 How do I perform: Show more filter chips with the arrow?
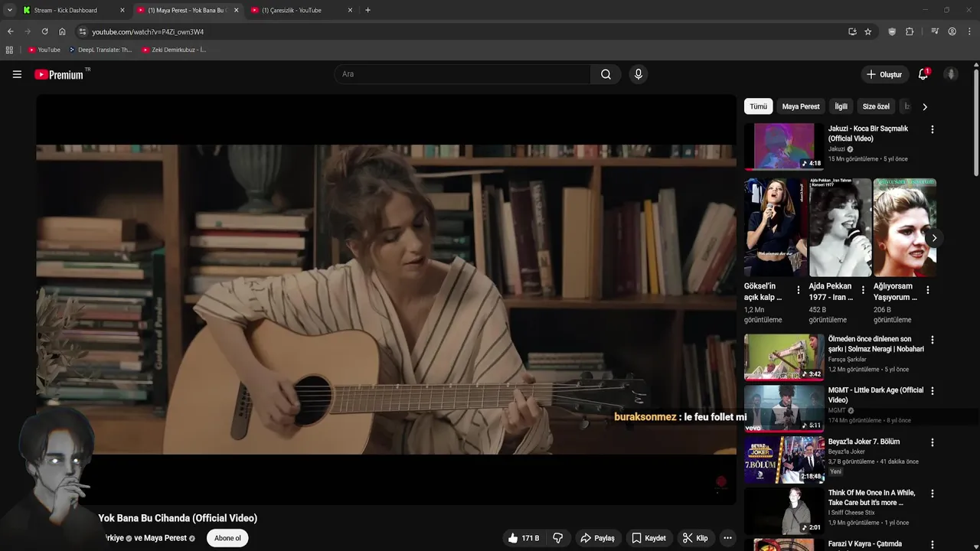[x=924, y=106]
